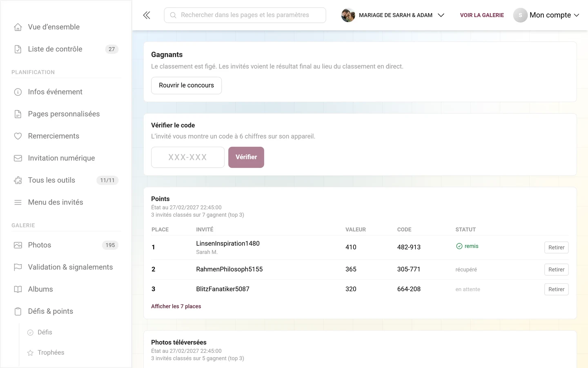Open Liste de contrôle document icon
The image size is (588, 368).
(x=18, y=49)
